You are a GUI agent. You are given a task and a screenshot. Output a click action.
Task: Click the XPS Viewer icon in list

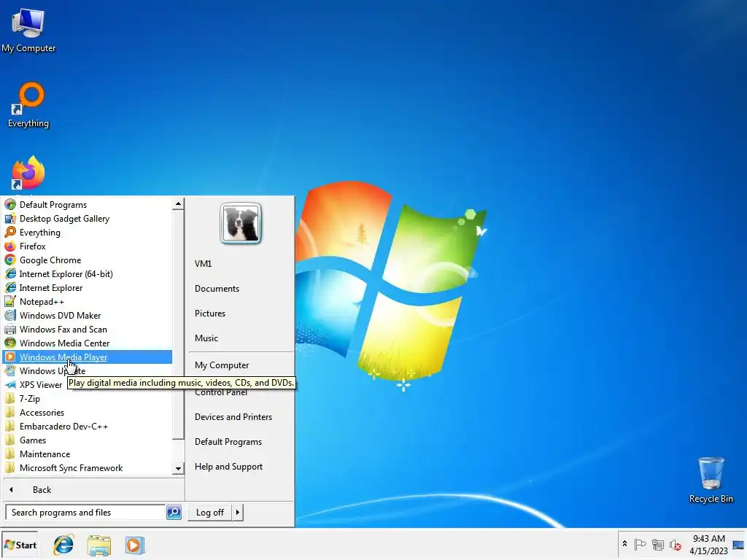pos(10,384)
